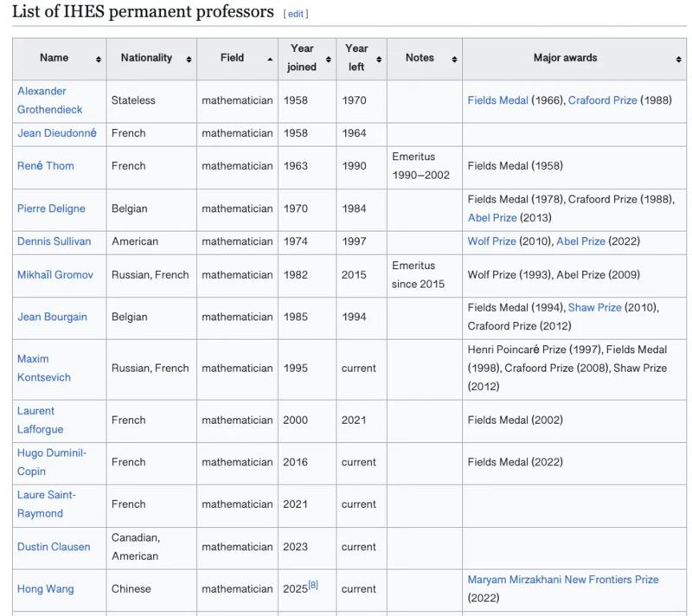The image size is (692, 616).
Task: Open Crafoord Prize link in Grothendieck's row
Action: 602,100
